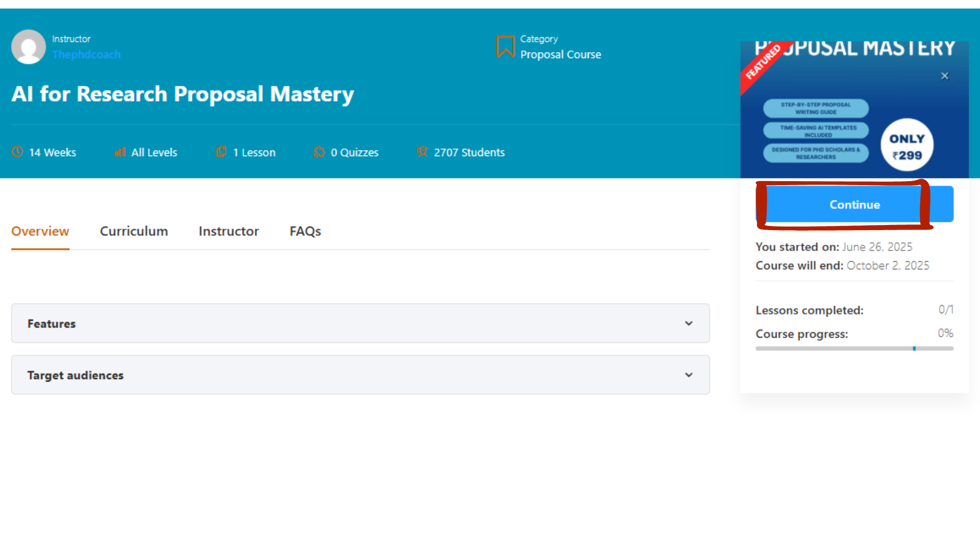
Task: Click the Category bookmark icon
Action: point(505,46)
